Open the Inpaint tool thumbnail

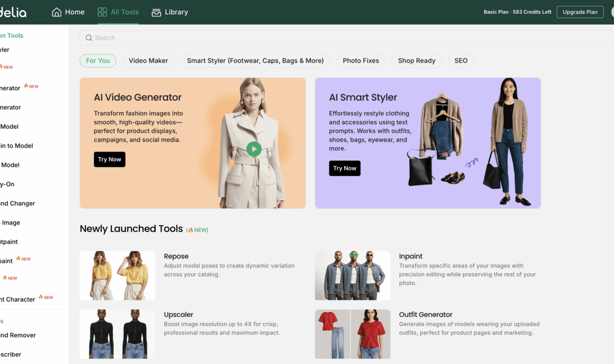tap(353, 275)
